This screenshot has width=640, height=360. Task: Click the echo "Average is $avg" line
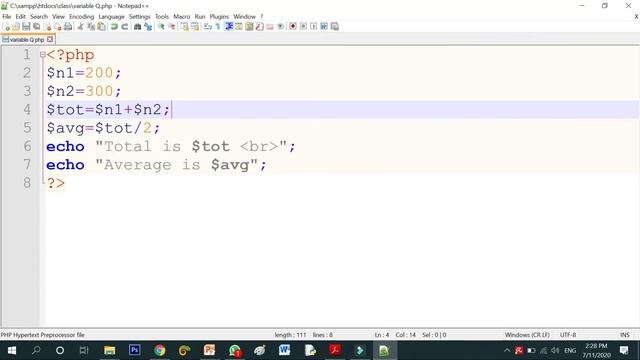[156, 164]
